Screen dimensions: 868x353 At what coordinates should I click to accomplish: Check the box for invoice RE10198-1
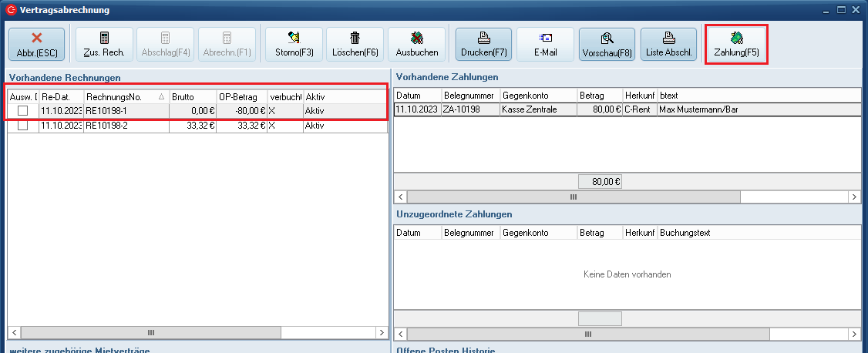(x=23, y=111)
